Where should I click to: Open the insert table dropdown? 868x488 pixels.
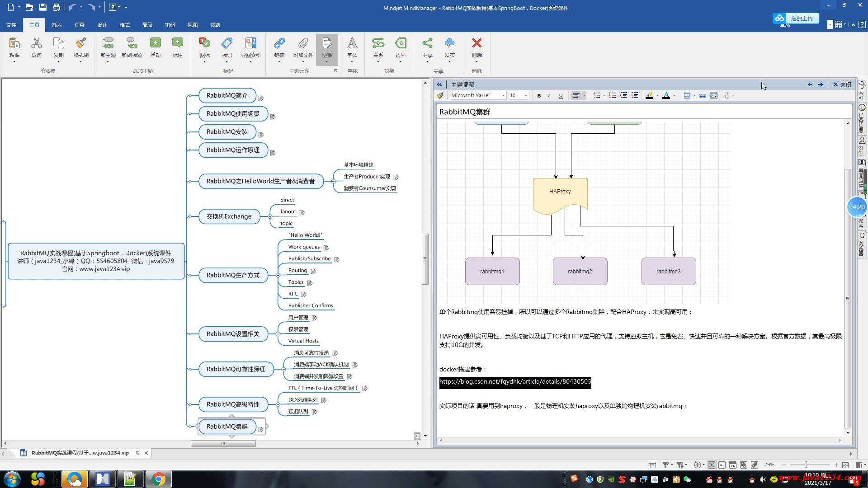pos(694,95)
